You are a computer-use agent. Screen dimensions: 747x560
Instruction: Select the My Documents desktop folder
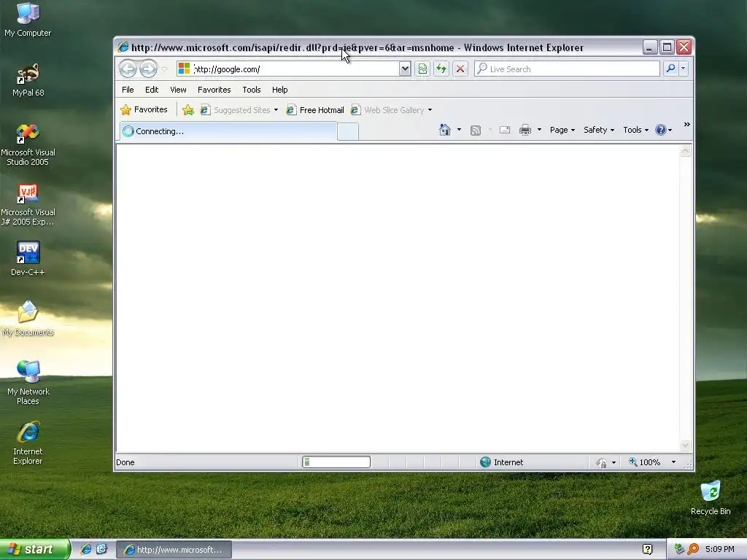pos(28,319)
